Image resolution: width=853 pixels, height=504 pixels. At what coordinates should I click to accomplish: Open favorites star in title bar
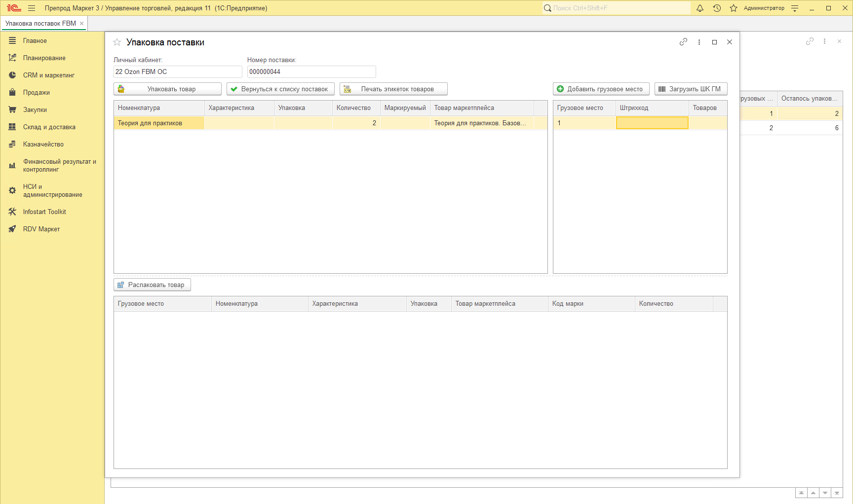point(734,8)
